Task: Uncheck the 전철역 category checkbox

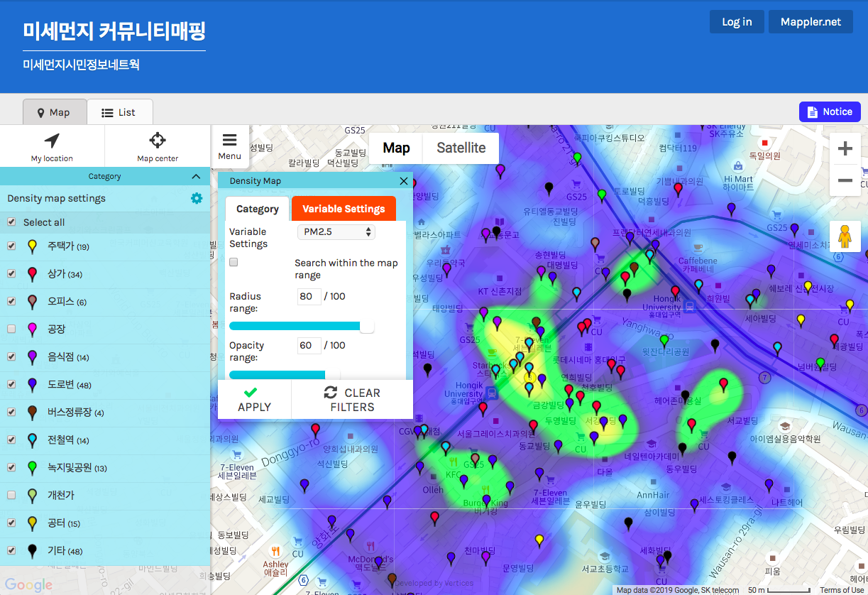Action: 11,440
